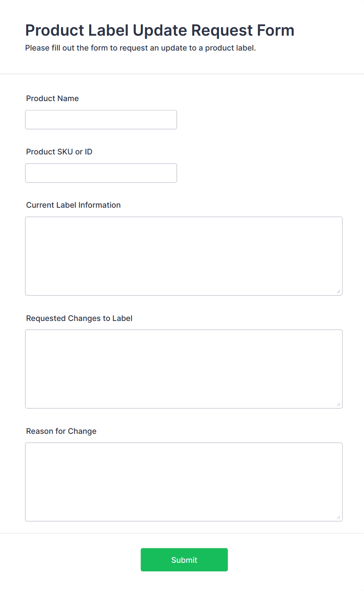Click the resize handle of Current Label Information textarea

339,292
